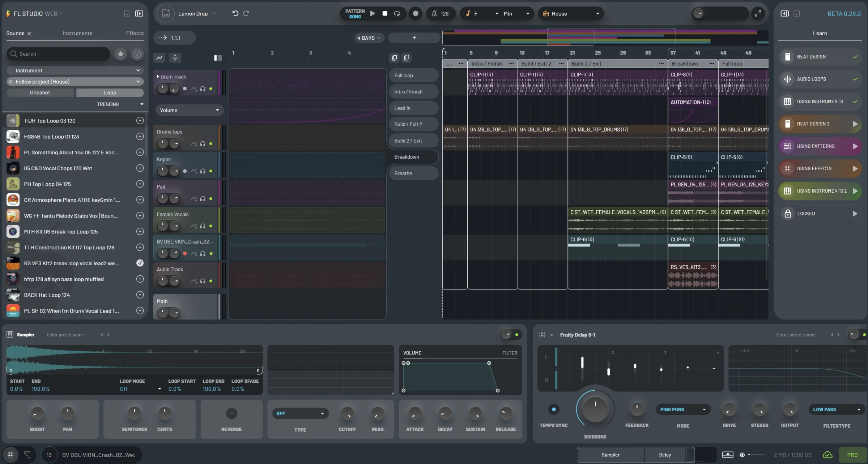Click the Sampler piano icon
Image resolution: width=868 pixels, height=464 pixels.
[10, 335]
